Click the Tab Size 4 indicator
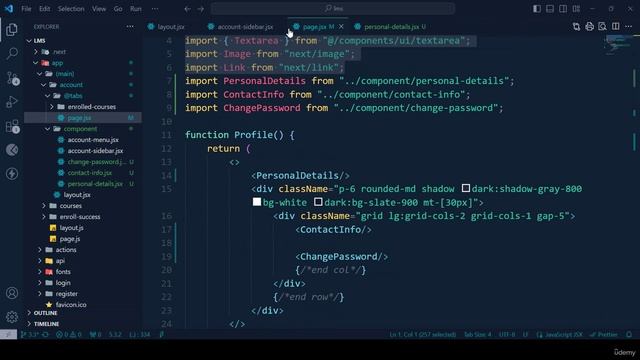 point(478,334)
